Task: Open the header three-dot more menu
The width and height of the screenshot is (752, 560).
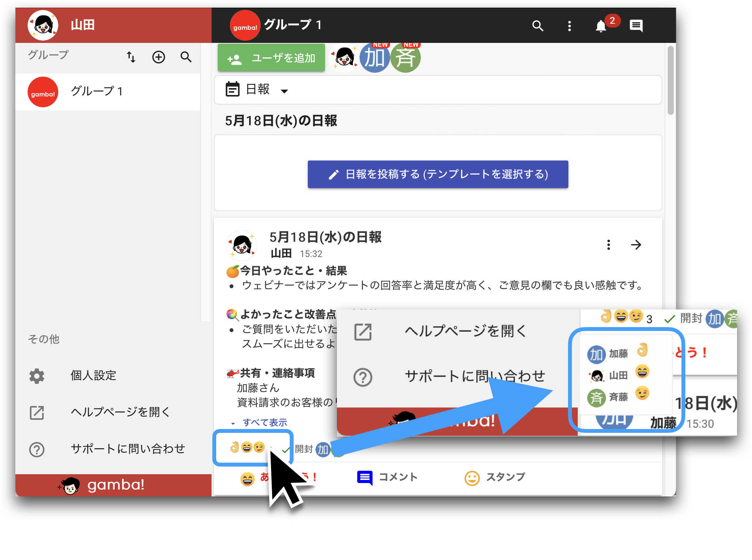Action: tap(570, 26)
